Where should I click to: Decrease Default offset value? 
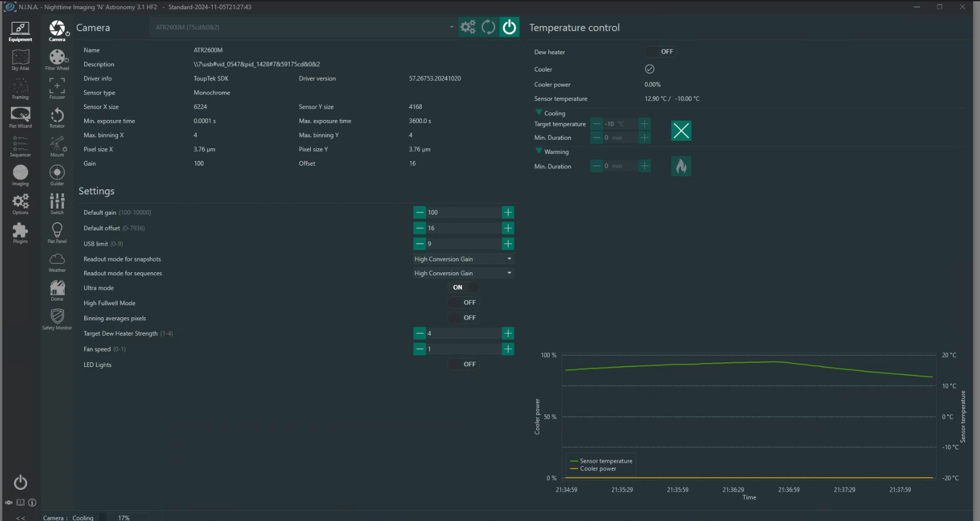pos(420,228)
